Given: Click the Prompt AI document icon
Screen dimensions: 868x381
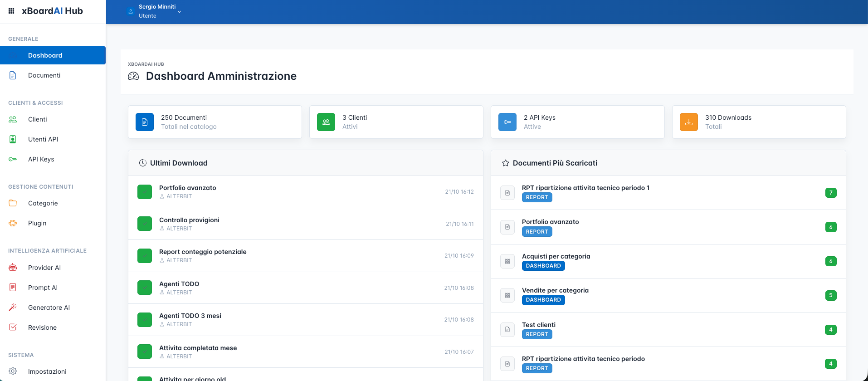Looking at the screenshot, I should (x=13, y=288).
